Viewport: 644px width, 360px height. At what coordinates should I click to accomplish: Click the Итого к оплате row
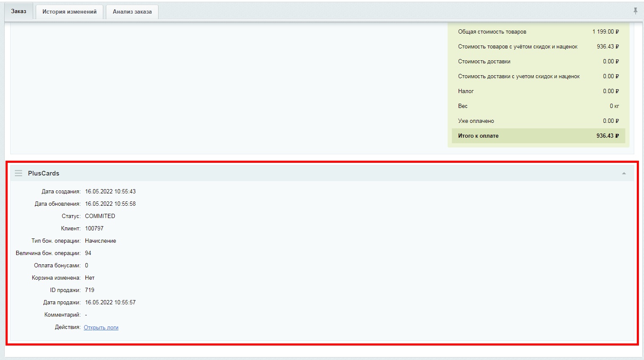[x=538, y=136]
